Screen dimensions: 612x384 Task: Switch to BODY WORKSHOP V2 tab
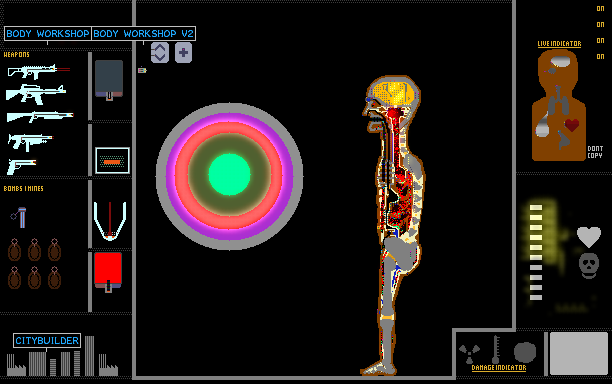[143, 34]
